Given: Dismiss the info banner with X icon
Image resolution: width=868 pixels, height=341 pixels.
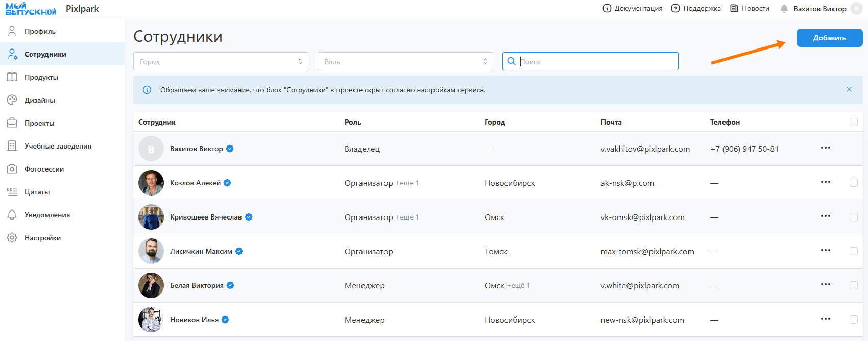Looking at the screenshot, I should point(849,89).
